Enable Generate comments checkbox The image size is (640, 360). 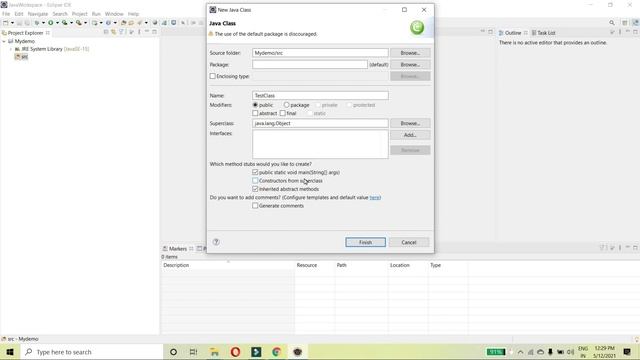256,206
